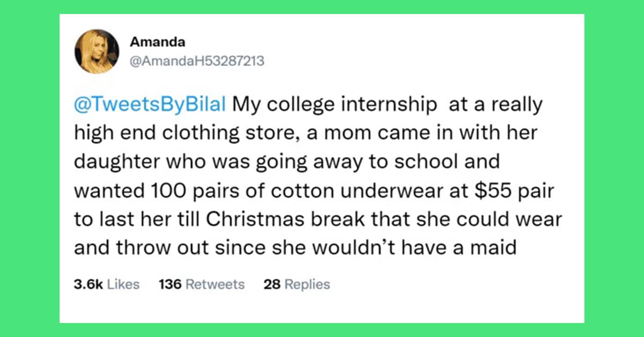Open the 28 Replies thread

point(297,284)
